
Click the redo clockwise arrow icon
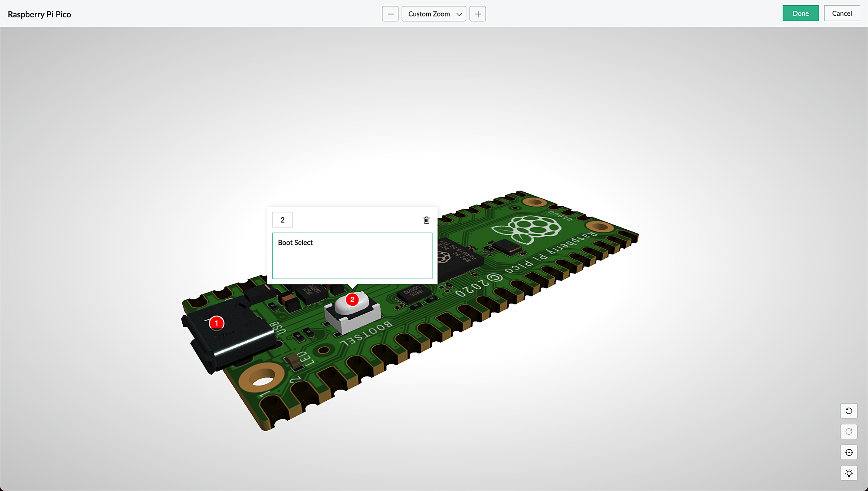(849, 432)
